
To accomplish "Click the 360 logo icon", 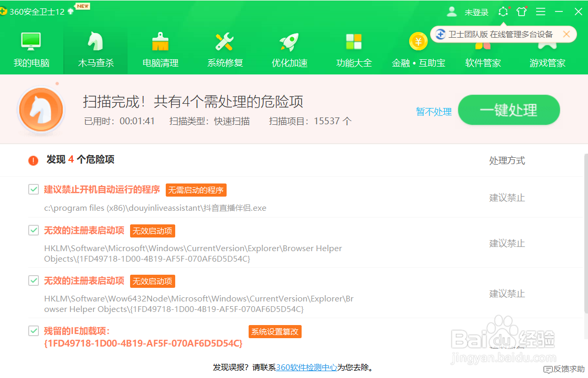I will (x=3, y=12).
